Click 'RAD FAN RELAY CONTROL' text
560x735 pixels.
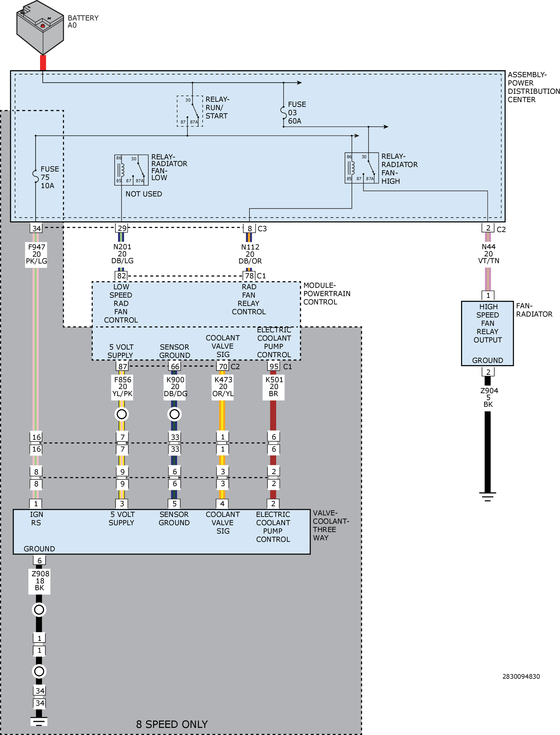click(x=249, y=299)
